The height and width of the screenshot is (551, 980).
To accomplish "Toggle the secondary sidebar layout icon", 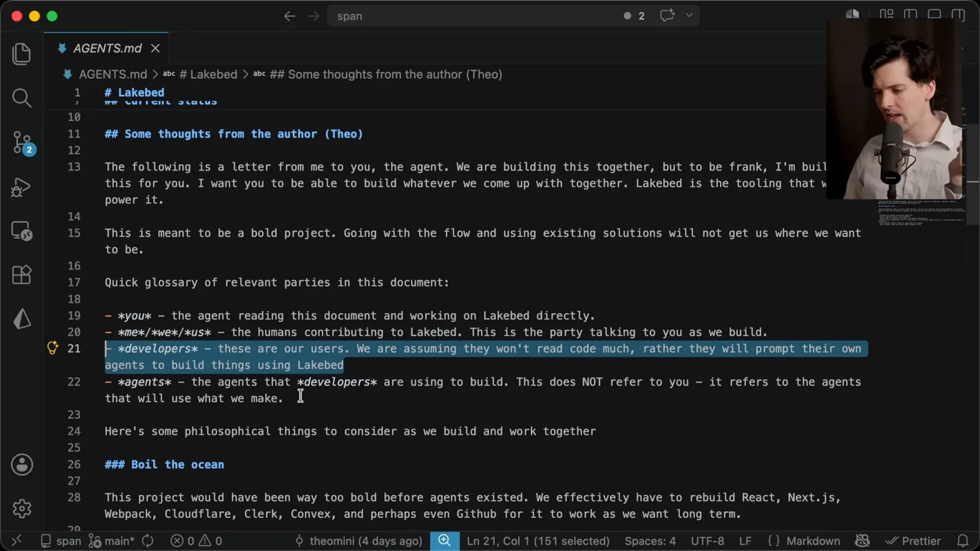I will 958,14.
